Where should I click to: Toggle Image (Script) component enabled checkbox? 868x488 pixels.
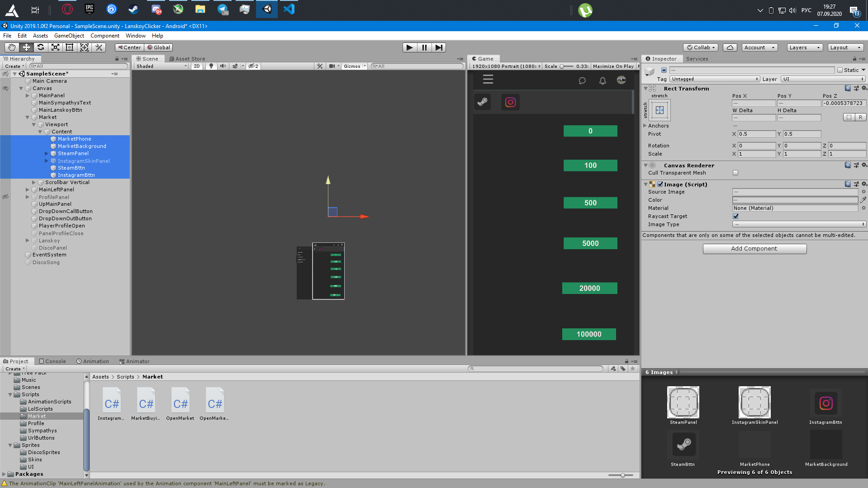[x=660, y=184]
